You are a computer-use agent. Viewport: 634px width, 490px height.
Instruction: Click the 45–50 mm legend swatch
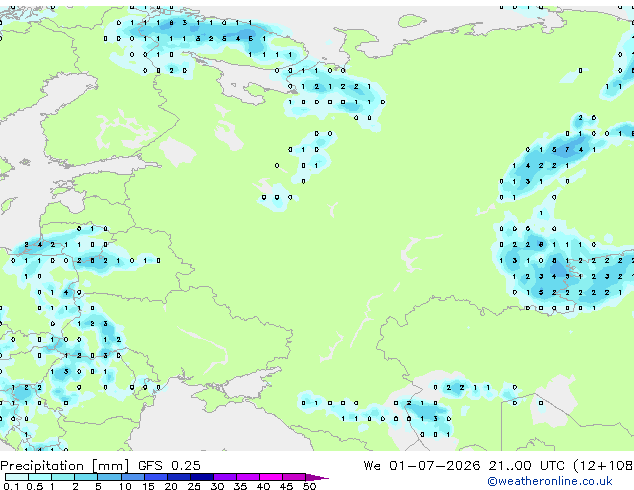click(294, 477)
